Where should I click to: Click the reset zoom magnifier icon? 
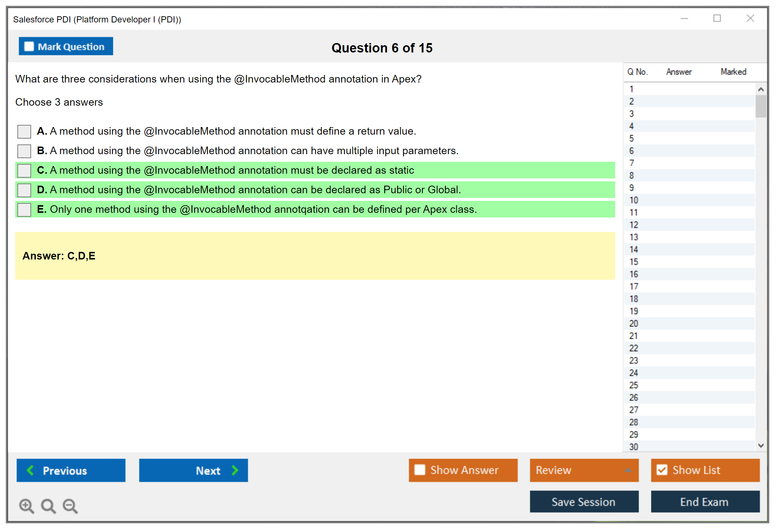48,505
